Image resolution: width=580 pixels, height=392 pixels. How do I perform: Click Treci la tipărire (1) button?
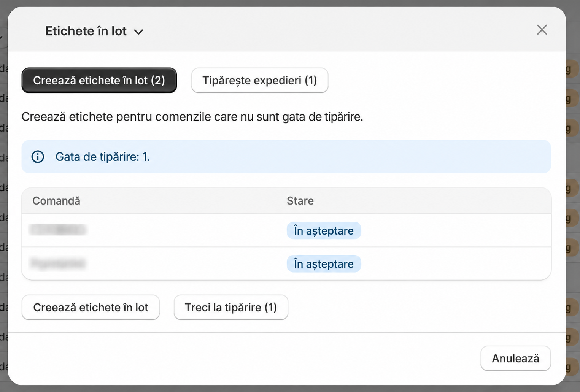(x=231, y=307)
